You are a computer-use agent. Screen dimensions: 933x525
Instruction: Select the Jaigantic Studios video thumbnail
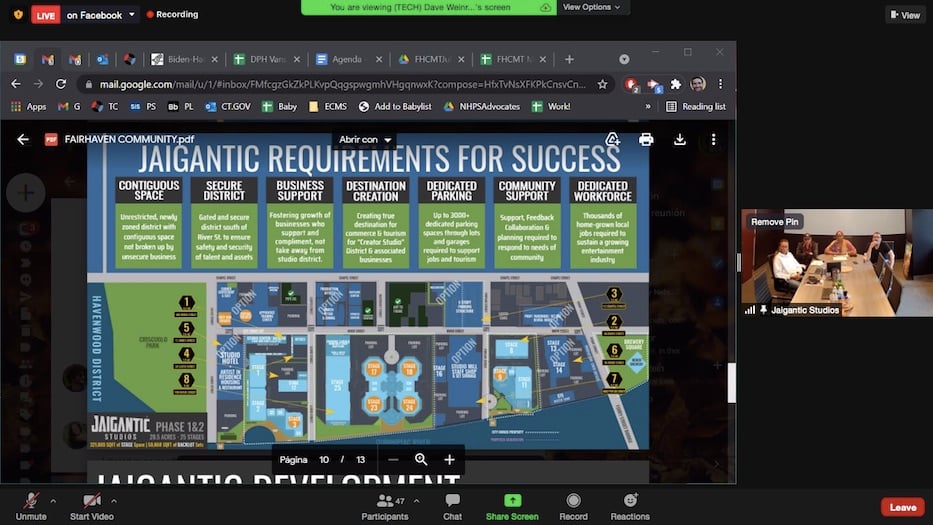[x=837, y=262]
